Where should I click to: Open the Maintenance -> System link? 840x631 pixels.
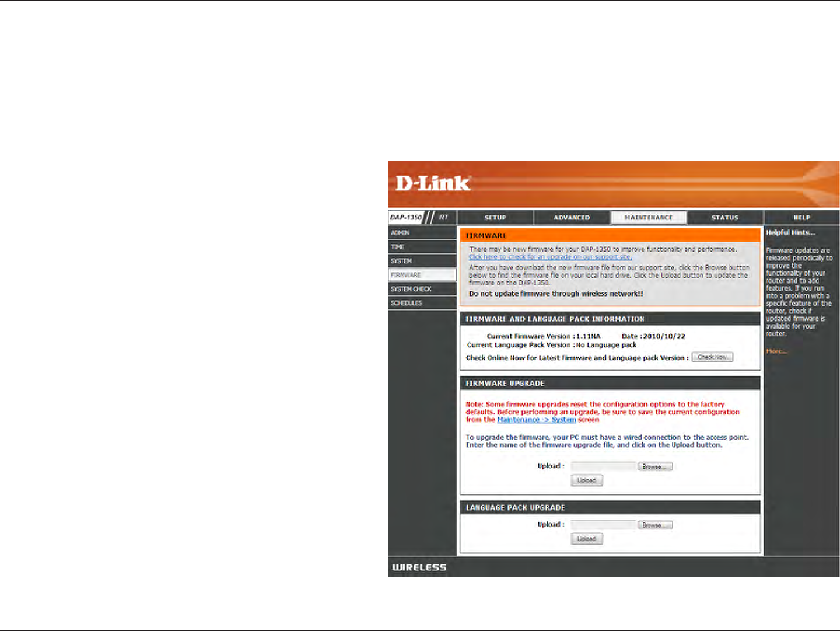pos(537,420)
